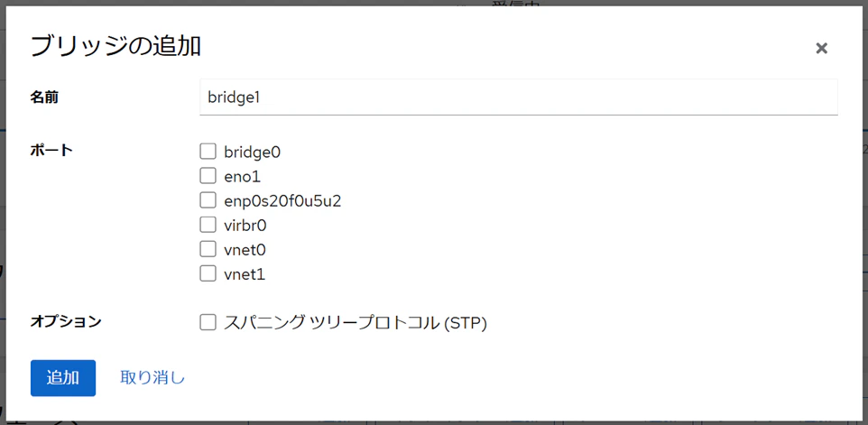Image resolution: width=868 pixels, height=425 pixels.
Task: Click the eno1 label text
Action: [x=242, y=177]
